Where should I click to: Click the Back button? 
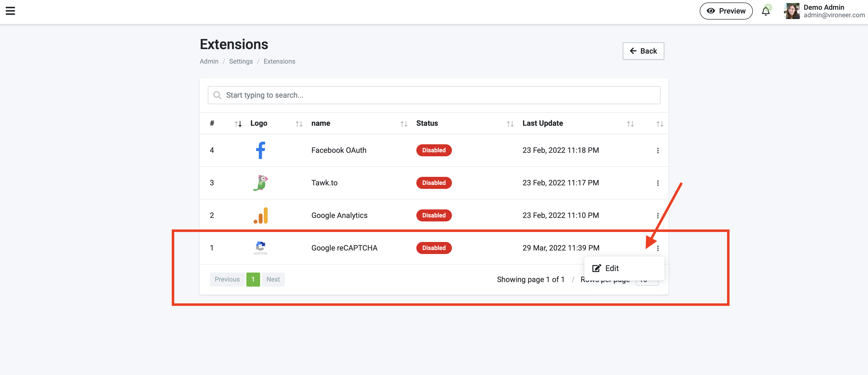[x=643, y=51]
